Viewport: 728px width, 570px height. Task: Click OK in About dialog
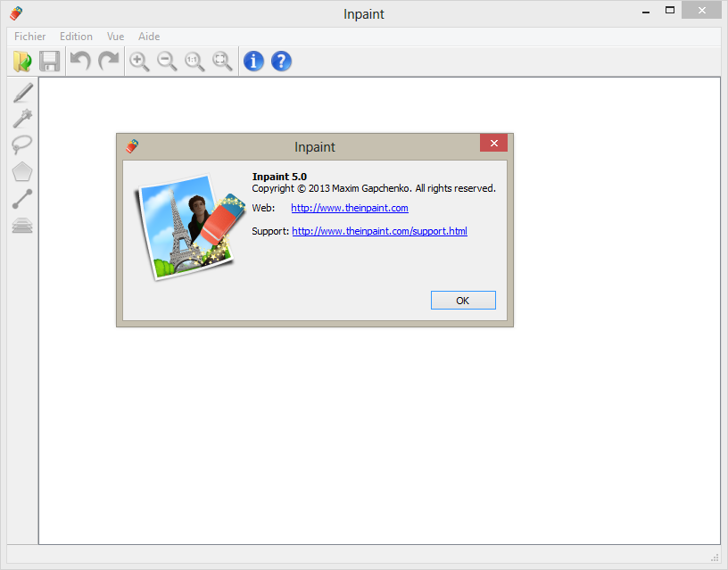click(463, 301)
